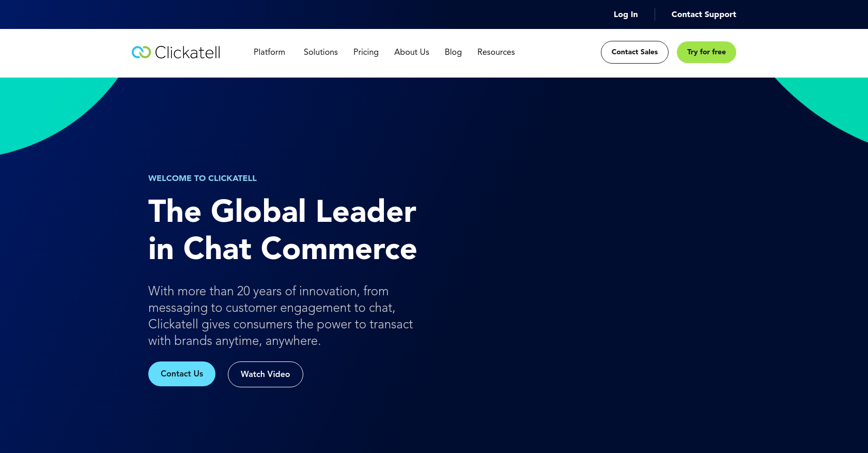Image resolution: width=868 pixels, height=453 pixels.
Task: Click the Clickatell logo
Action: [176, 52]
